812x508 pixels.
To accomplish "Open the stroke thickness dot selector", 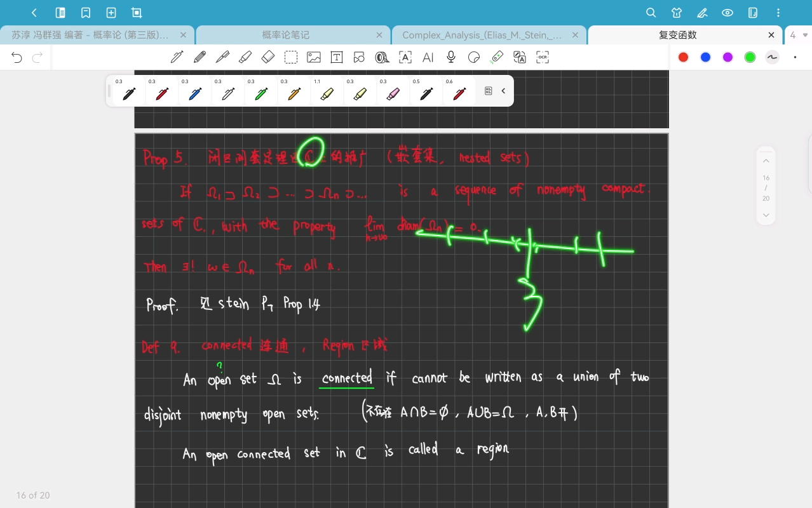I will pyautogui.click(x=795, y=57).
